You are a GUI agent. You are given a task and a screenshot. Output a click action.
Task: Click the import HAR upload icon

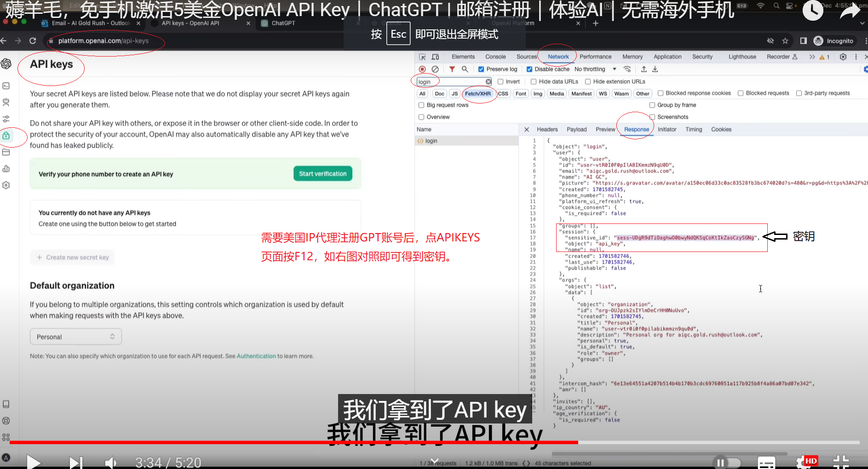coord(644,69)
